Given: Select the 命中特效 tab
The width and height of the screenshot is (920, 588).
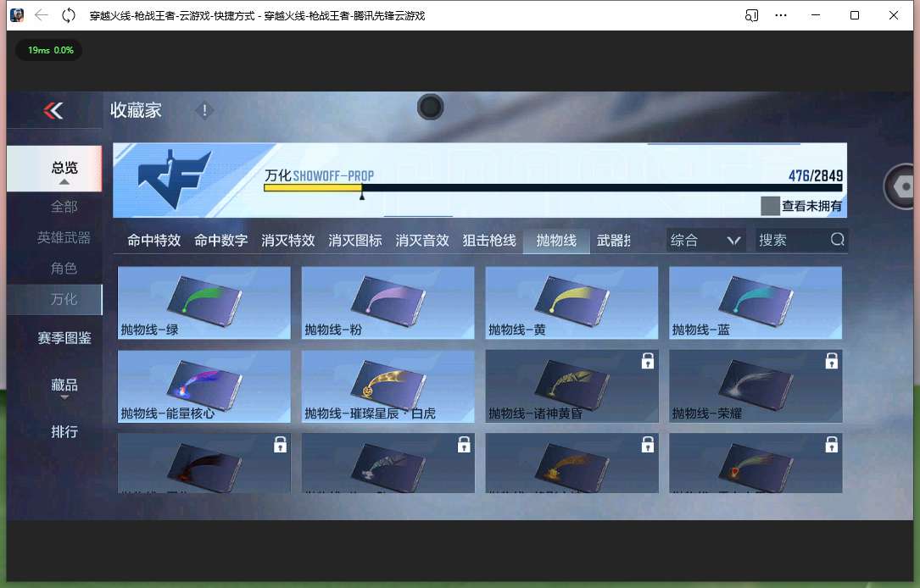Looking at the screenshot, I should click(x=153, y=241).
